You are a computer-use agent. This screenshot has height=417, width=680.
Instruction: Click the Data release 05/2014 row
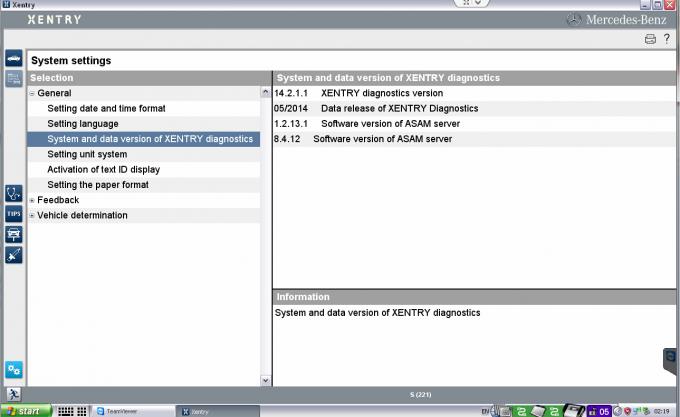pyautogui.click(x=474, y=108)
